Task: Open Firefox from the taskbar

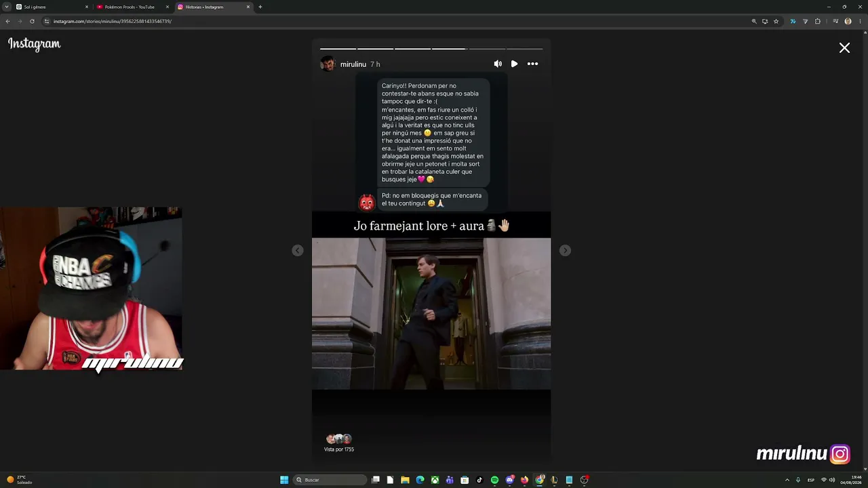Action: coord(524,480)
